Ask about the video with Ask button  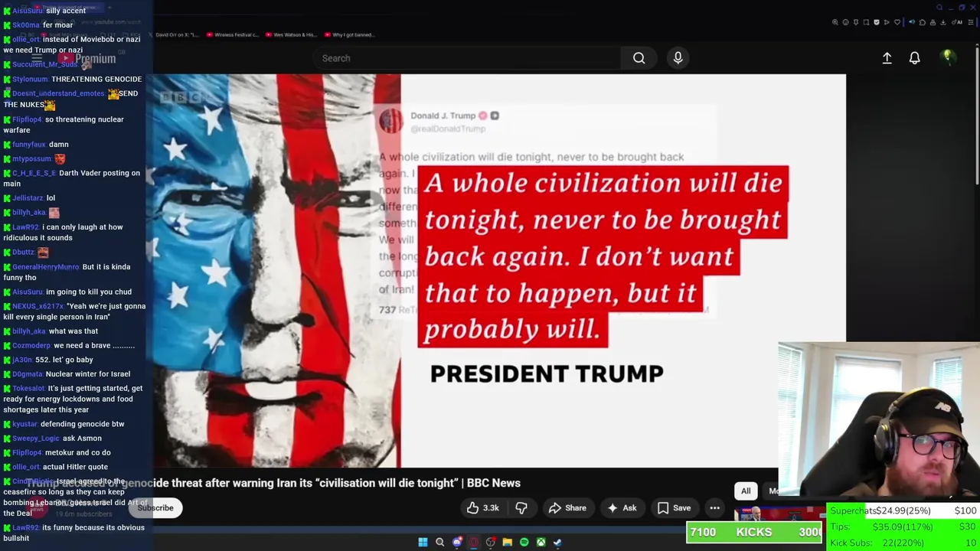click(622, 507)
